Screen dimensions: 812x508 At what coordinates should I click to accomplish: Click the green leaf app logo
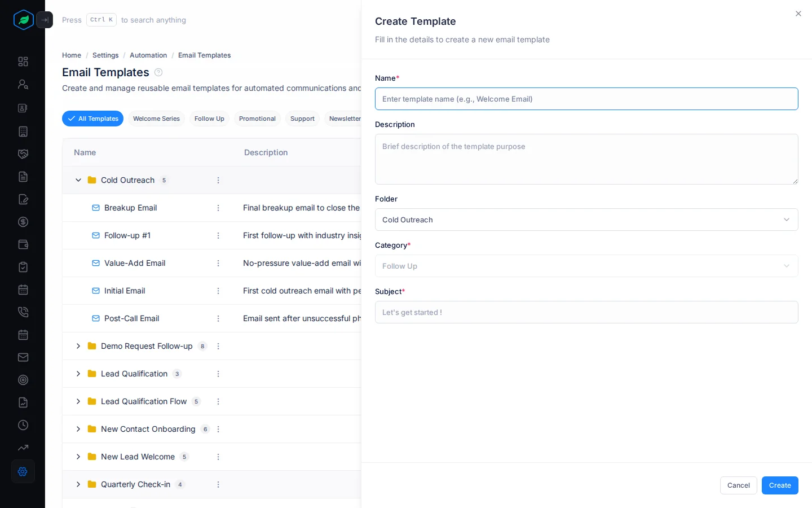tap(24, 20)
